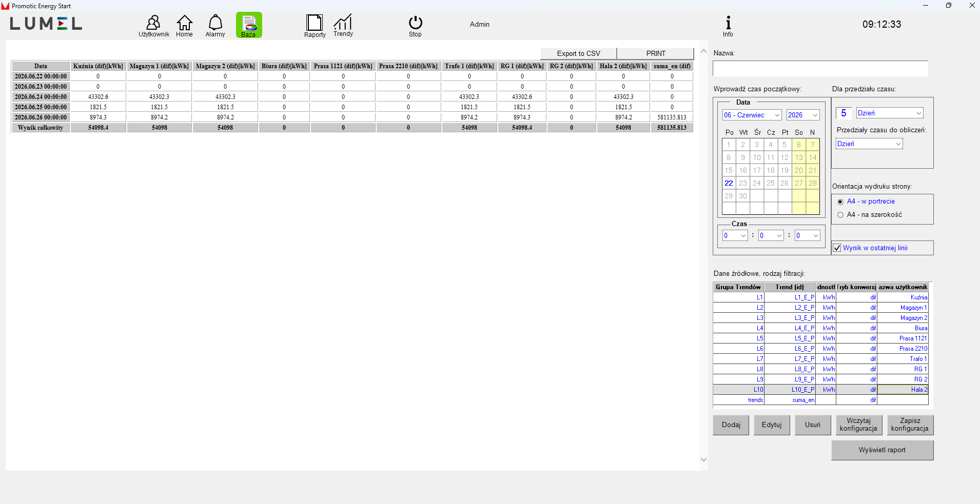This screenshot has width=980, height=504.
Task: Click Wczytaj konfiguracja button
Action: tap(859, 425)
